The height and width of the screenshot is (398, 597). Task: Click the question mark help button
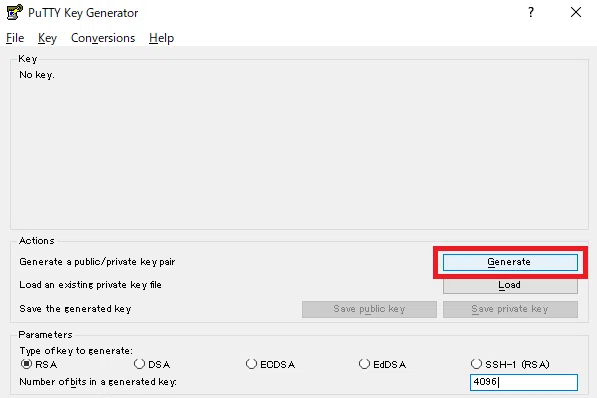[x=531, y=12]
